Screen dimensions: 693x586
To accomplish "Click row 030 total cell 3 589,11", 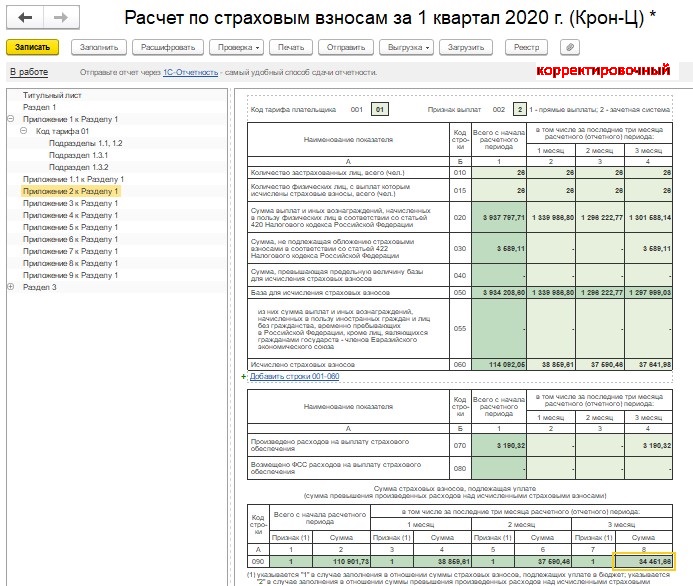I will click(x=499, y=249).
